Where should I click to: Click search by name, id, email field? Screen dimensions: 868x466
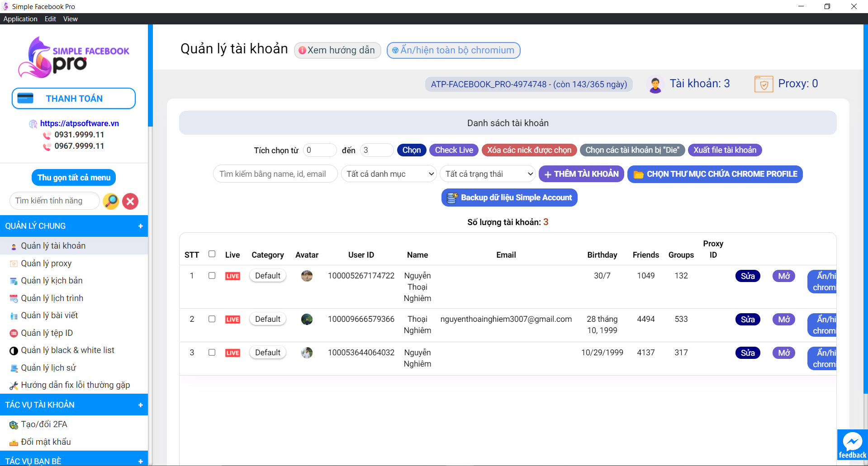click(275, 174)
